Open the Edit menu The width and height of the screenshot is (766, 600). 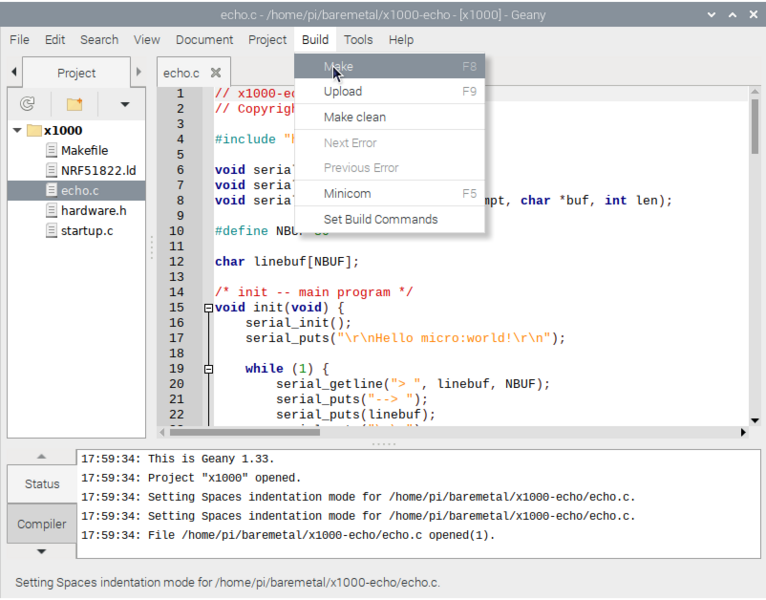(55, 40)
